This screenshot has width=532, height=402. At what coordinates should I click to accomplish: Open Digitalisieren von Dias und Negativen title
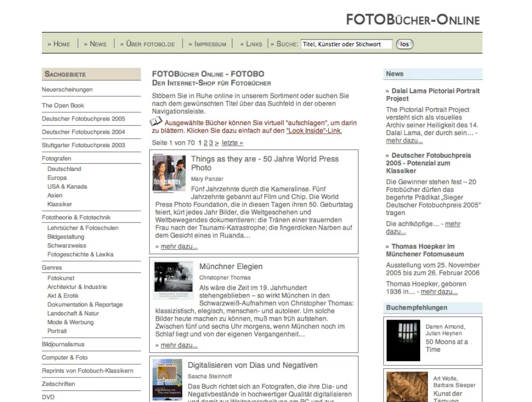[x=253, y=365]
